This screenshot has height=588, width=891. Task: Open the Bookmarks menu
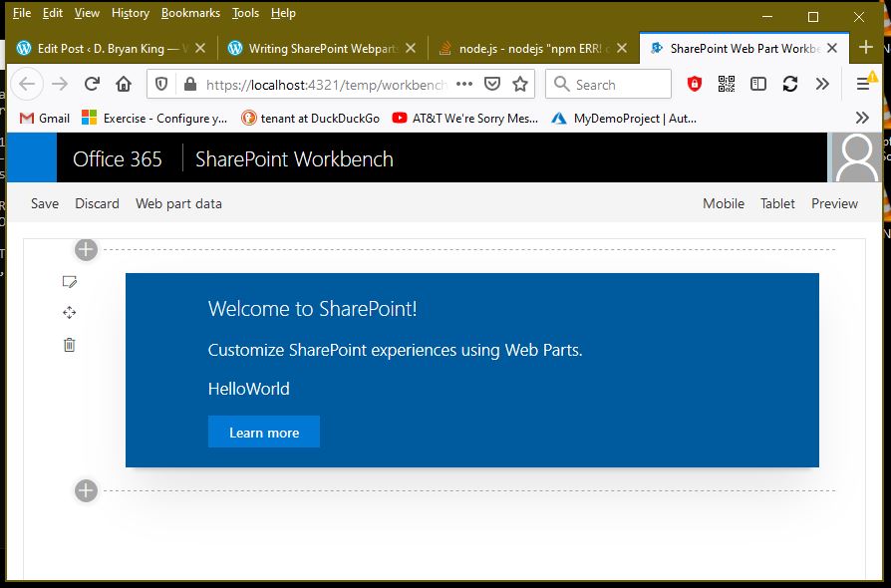190,13
